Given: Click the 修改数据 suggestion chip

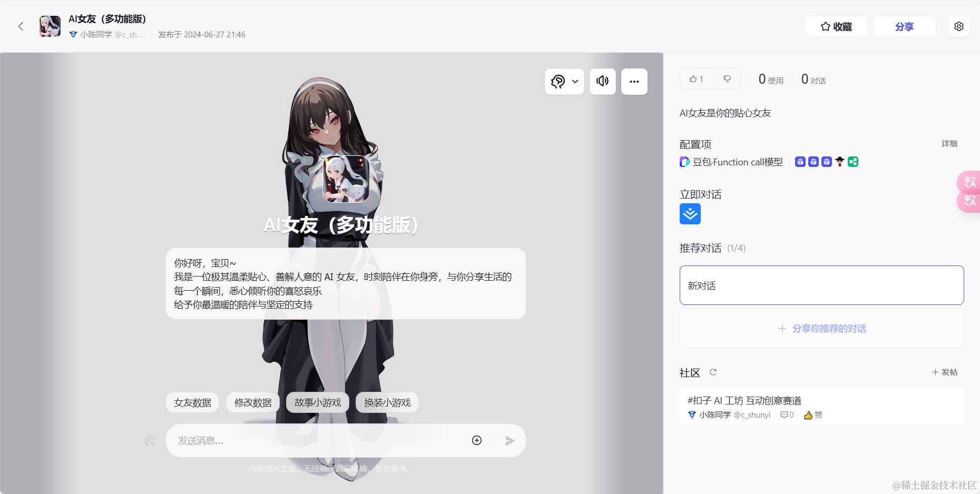Looking at the screenshot, I should (253, 402).
